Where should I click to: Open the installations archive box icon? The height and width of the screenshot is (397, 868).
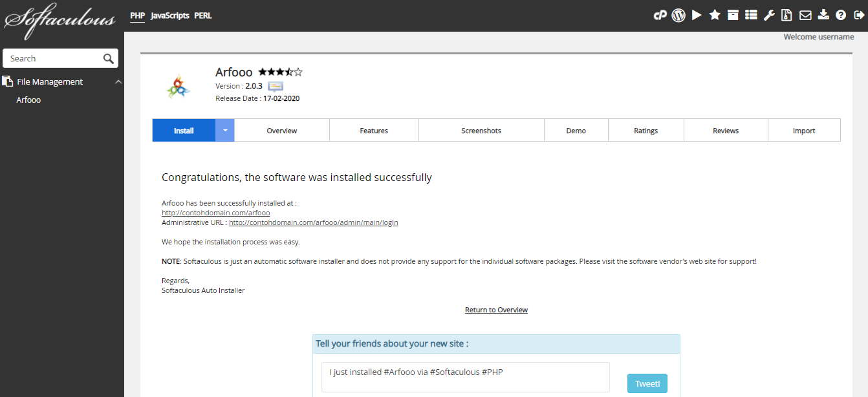pyautogui.click(x=733, y=15)
